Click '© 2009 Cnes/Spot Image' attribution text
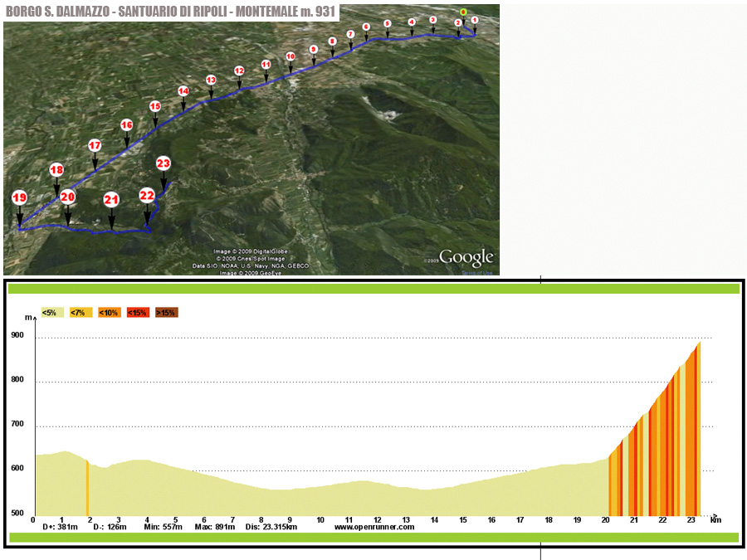This screenshot has height=560, width=747. click(251, 259)
